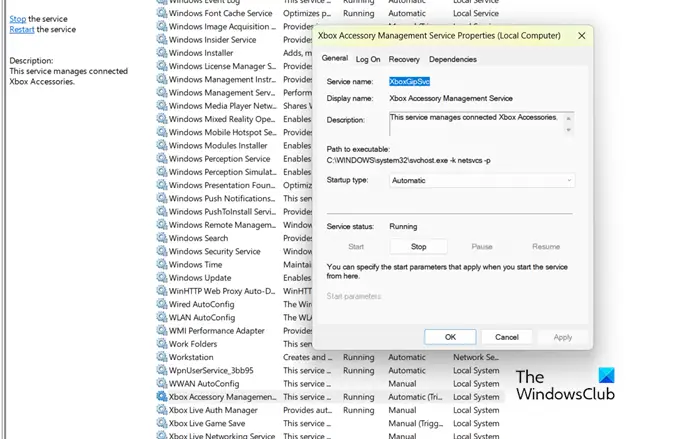Click the Resume button in dialog
The height and width of the screenshot is (439, 700).
(546, 247)
